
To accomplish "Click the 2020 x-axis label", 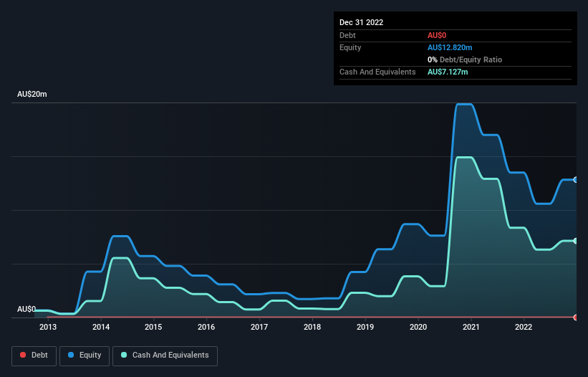I will pos(418,327).
